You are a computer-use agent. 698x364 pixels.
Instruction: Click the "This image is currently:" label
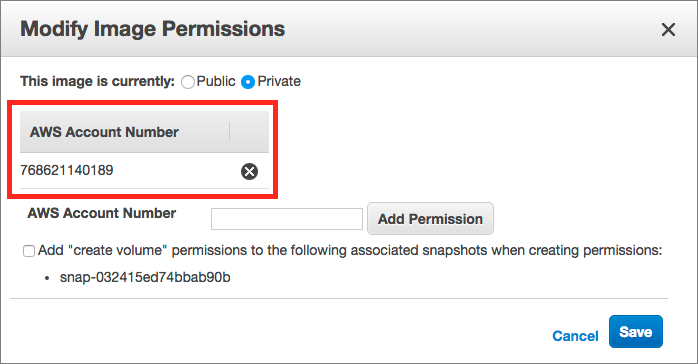pyautogui.click(x=97, y=81)
